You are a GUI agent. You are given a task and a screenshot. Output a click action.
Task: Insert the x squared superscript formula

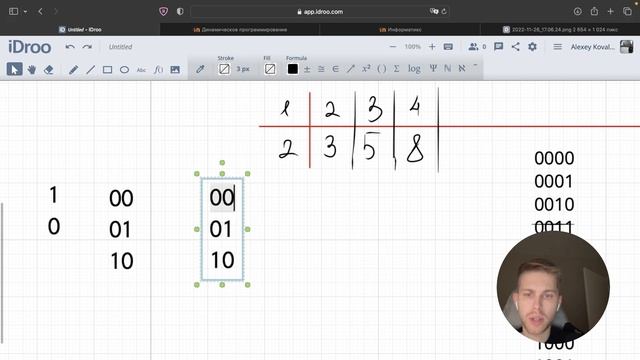[x=366, y=69]
